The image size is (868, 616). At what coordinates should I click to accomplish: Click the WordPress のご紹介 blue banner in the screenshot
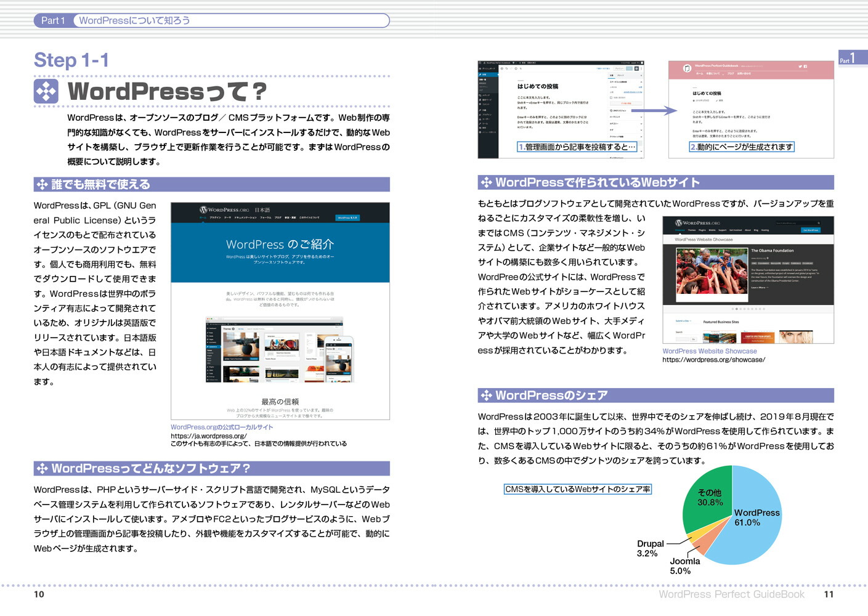point(280,253)
